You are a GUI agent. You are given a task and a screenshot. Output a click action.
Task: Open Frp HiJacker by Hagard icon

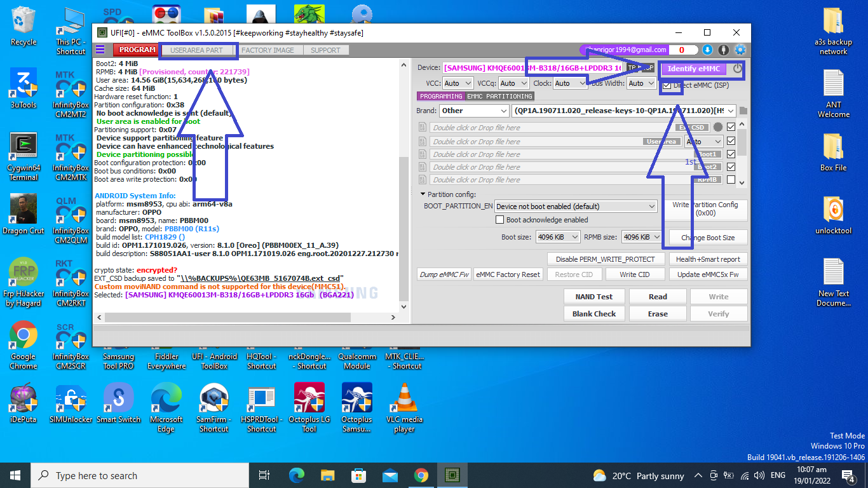(24, 282)
